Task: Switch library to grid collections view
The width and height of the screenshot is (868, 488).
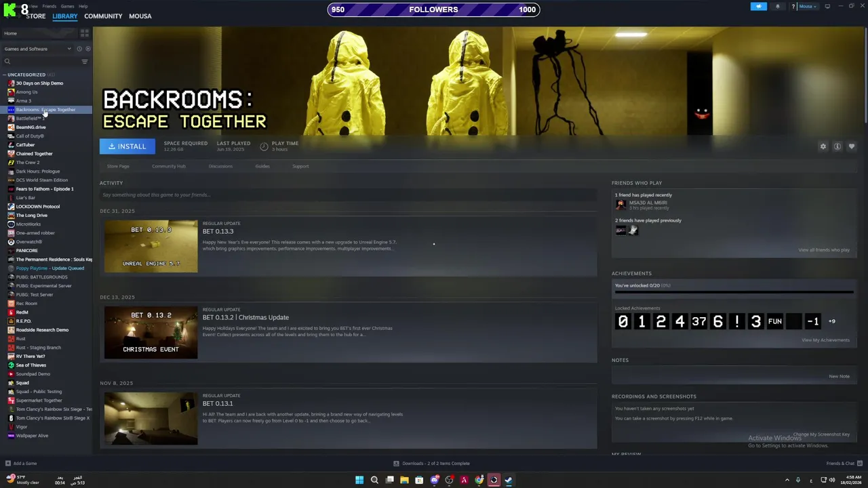Action: click(85, 33)
